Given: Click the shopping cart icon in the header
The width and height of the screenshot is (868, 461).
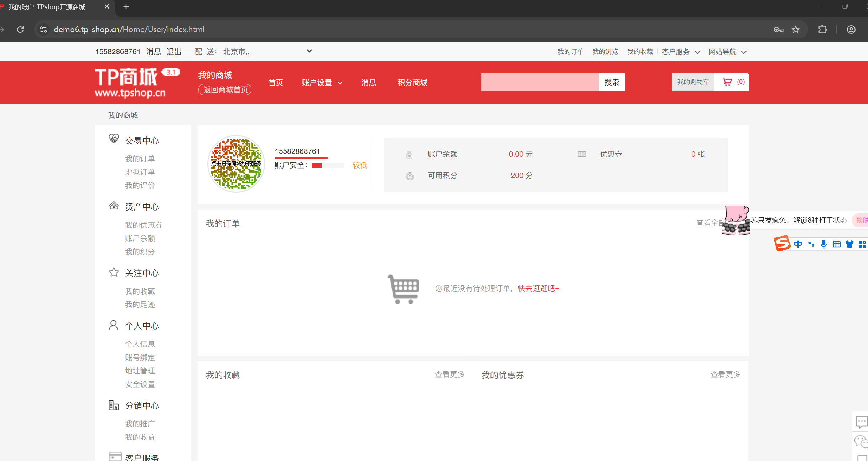Looking at the screenshot, I should click(728, 82).
